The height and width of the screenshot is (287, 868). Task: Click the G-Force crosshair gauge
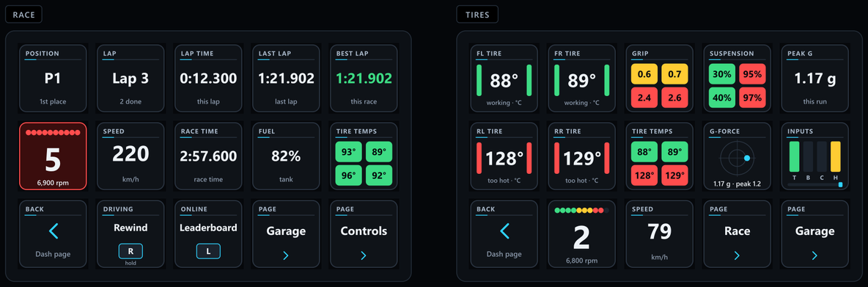pyautogui.click(x=736, y=159)
